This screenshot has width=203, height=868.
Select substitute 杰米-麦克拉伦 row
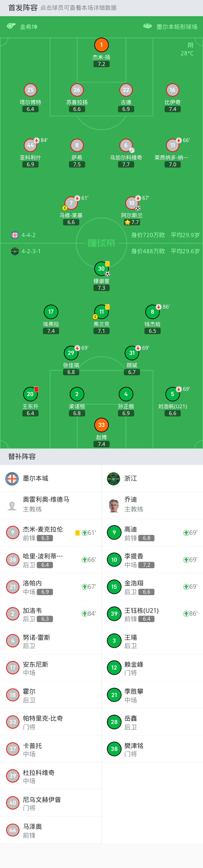(51, 533)
